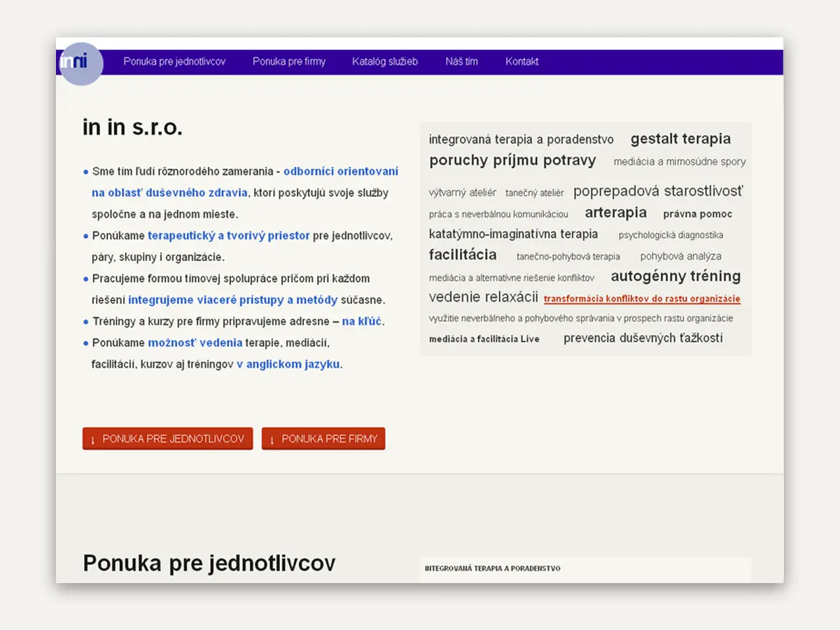The image size is (840, 630).
Task: Open the pohybová analýza tag
Action: pos(680,256)
